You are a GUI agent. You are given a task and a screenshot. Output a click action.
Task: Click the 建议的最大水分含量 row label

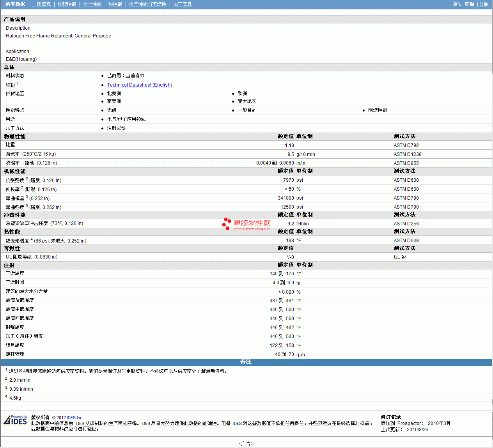[27, 291]
